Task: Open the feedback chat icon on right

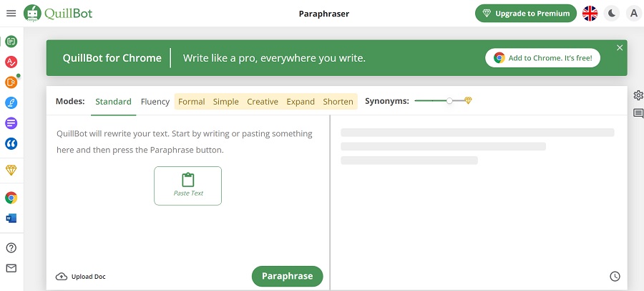Action: [x=638, y=113]
